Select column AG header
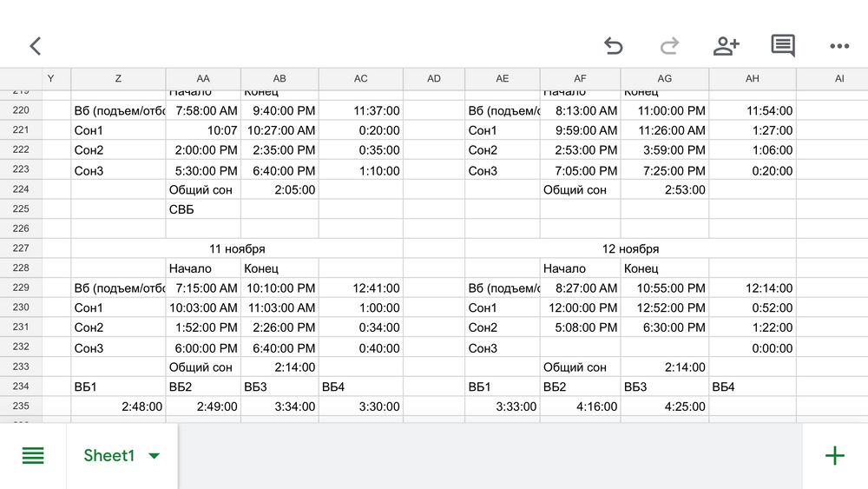Image resolution: width=868 pixels, height=489 pixels. pos(664,78)
